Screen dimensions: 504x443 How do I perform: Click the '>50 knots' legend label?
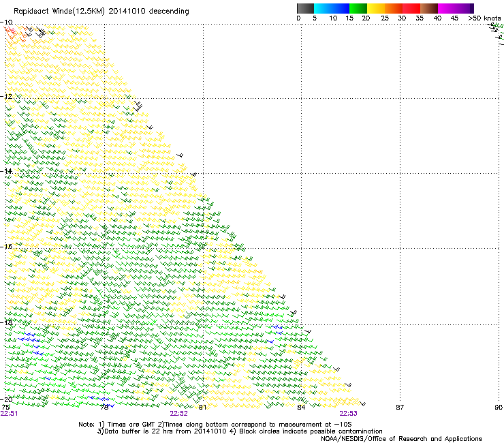(x=484, y=18)
